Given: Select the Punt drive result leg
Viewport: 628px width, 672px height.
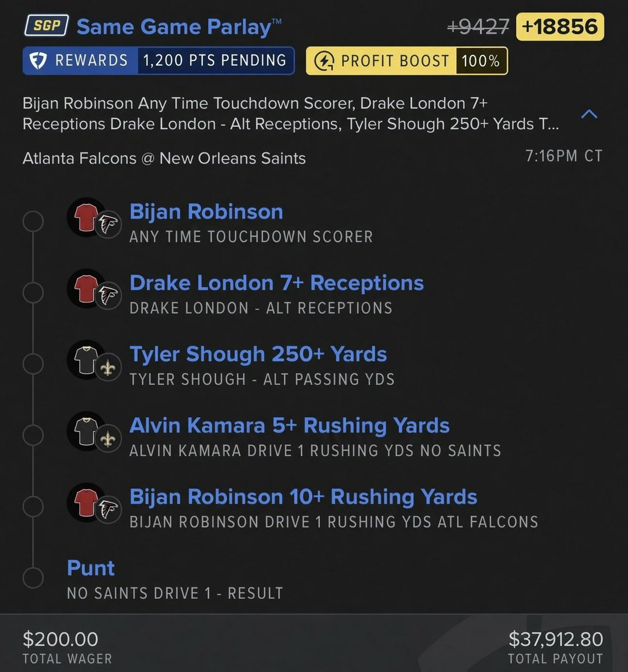Looking at the screenshot, I should 91,568.
